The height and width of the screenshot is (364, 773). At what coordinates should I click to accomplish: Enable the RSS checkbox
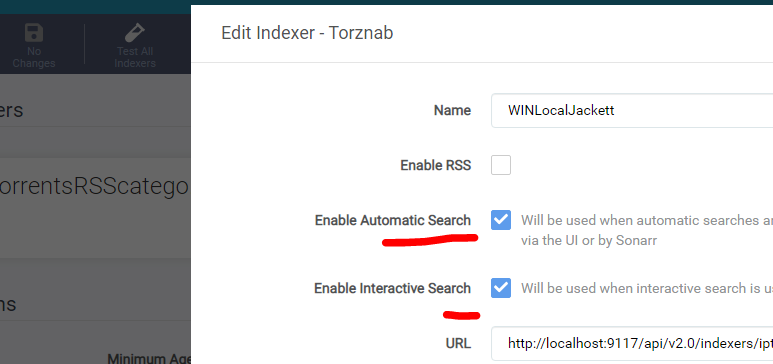tap(501, 165)
